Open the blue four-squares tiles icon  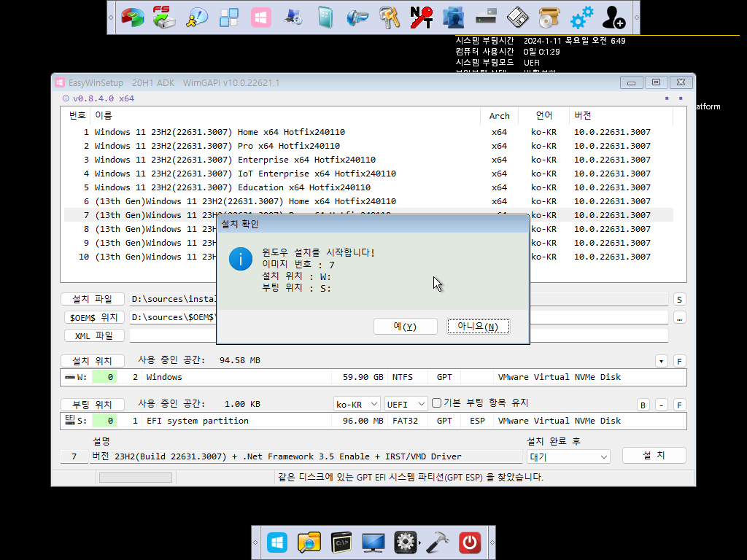pos(228,18)
